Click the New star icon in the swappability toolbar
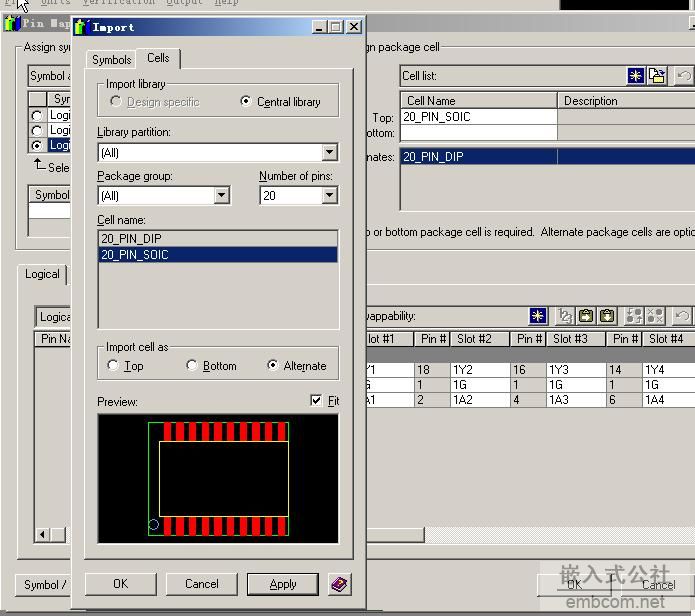The height and width of the screenshot is (616, 695). 538,316
